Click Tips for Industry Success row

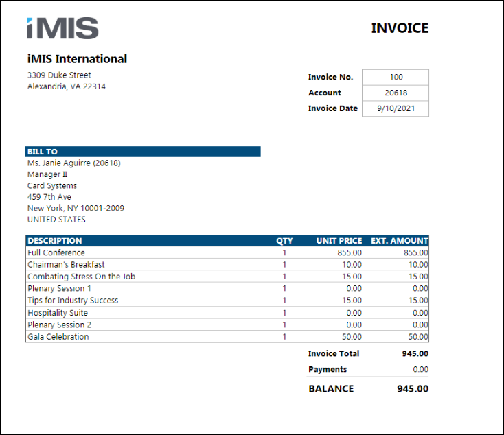[227, 300]
